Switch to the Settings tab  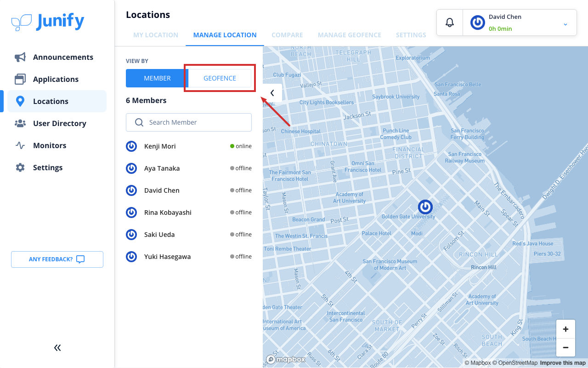point(411,35)
